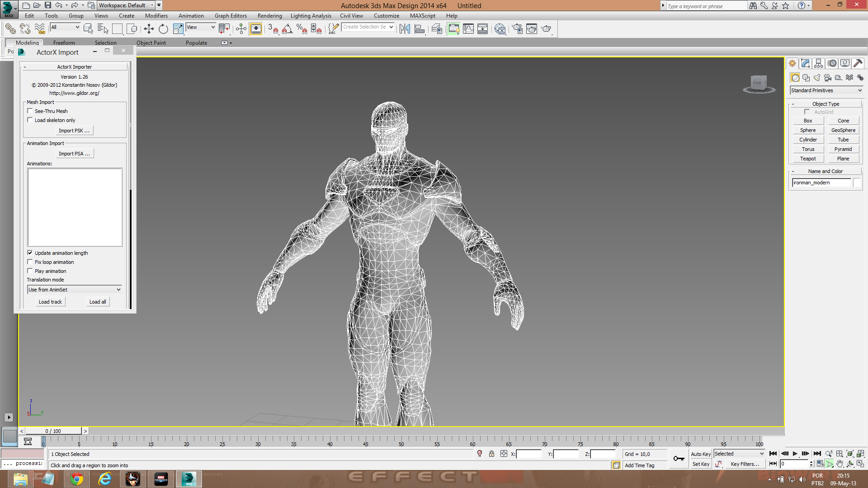Enable the See-Thru Mesh checkbox
The height and width of the screenshot is (488, 868).
[x=30, y=111]
